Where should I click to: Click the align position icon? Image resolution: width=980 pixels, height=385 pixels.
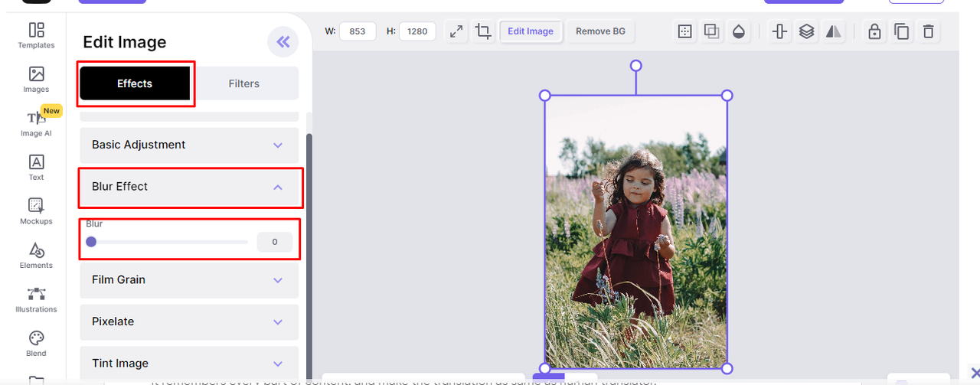click(779, 31)
